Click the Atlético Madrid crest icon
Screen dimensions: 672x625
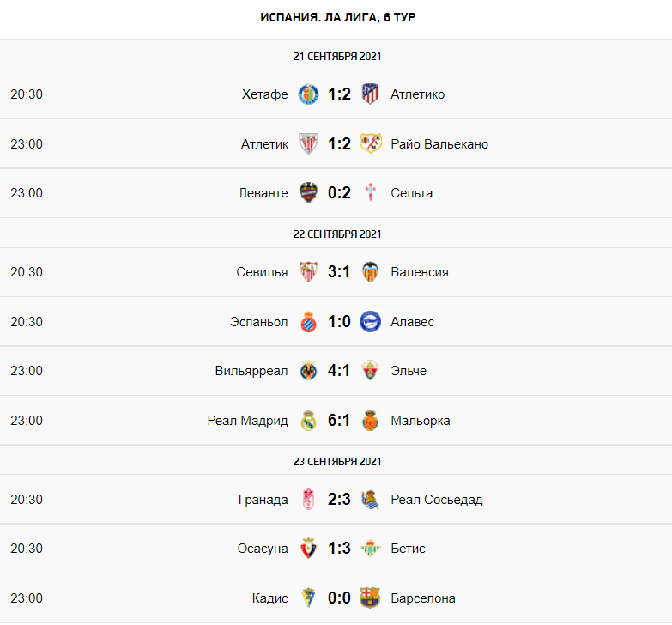click(x=370, y=94)
